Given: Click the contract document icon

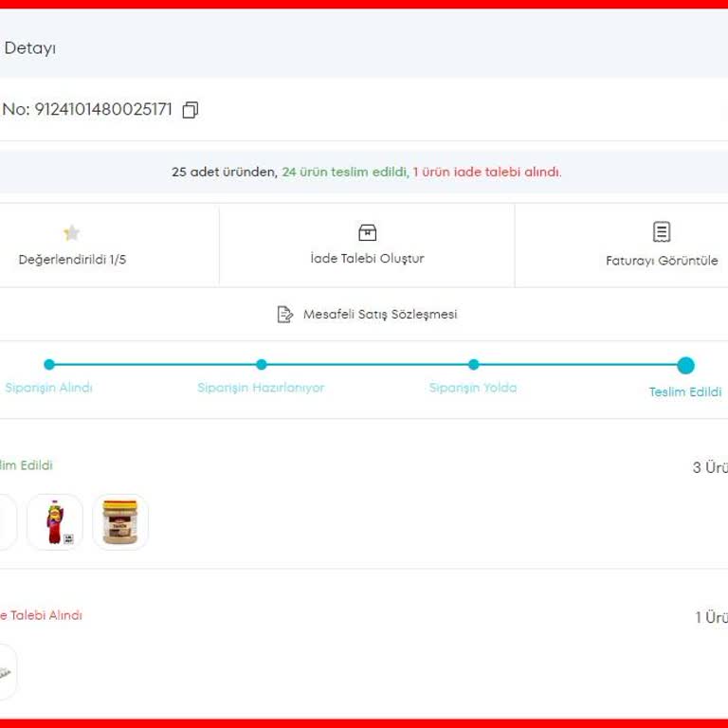Looking at the screenshot, I should [284, 315].
